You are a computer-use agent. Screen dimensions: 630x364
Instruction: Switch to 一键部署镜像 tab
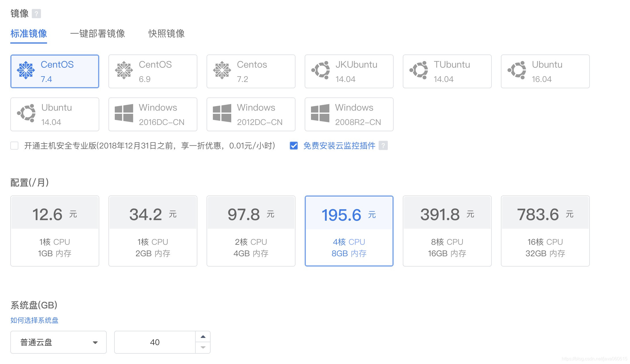(98, 34)
